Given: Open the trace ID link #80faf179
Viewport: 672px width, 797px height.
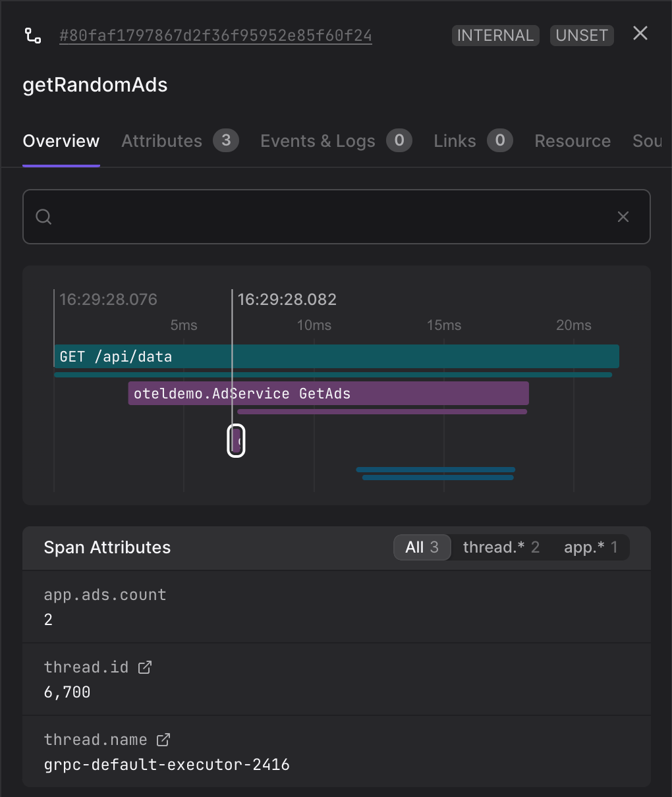Looking at the screenshot, I should [215, 36].
